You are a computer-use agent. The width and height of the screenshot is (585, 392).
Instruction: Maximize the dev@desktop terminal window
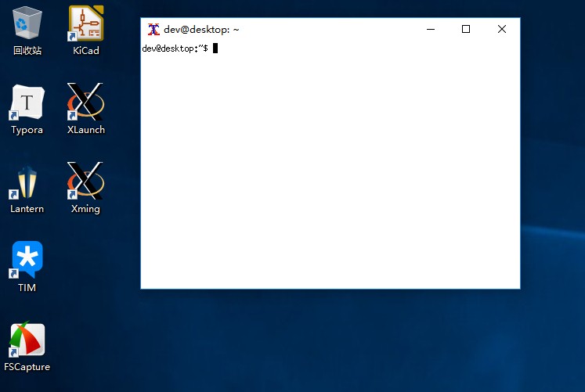coord(466,29)
